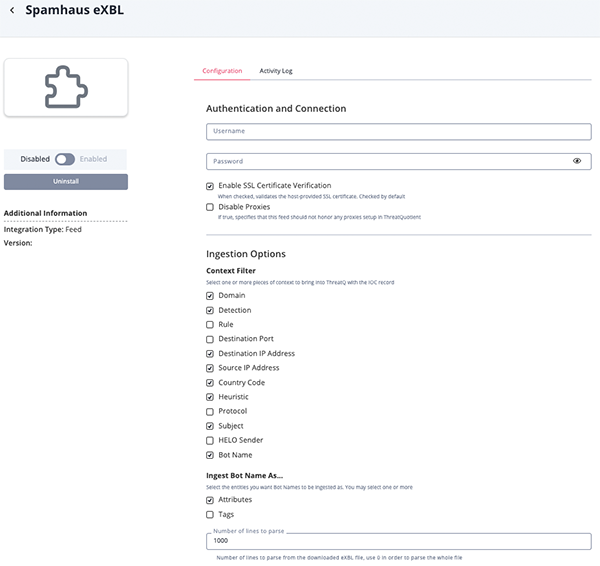600x566 pixels.
Task: Check Tags under Ingest Bot Name As
Action: click(x=210, y=515)
